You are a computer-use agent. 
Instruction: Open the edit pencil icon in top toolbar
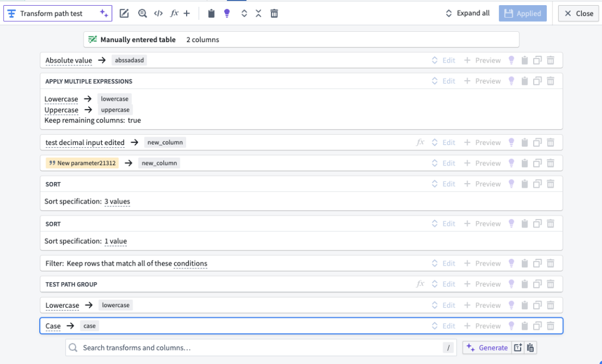pos(124,14)
